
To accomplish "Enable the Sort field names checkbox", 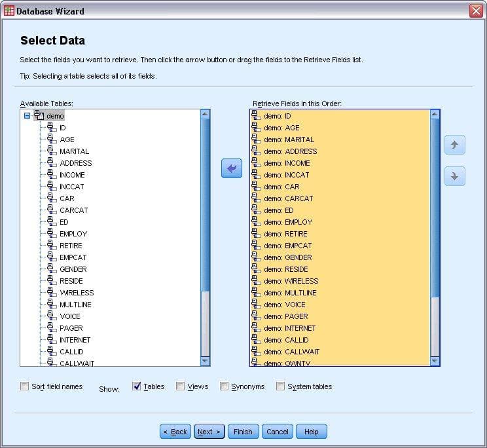I will (x=25, y=386).
